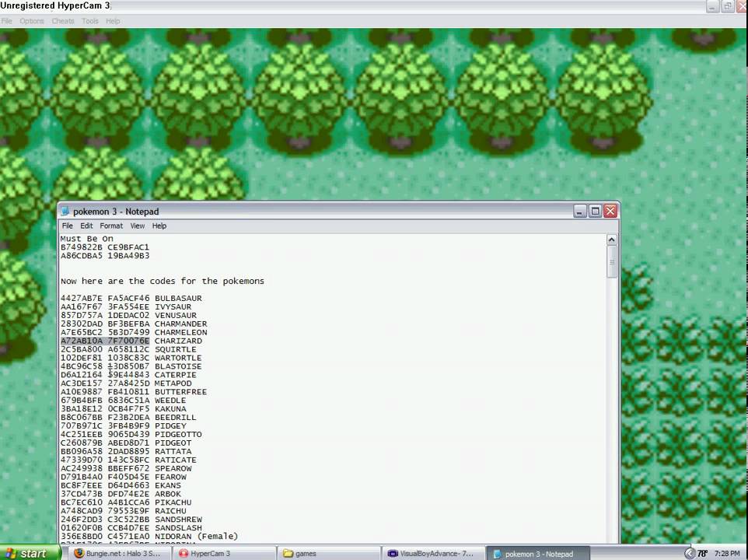Click the Notepad icon on taskbar
The width and height of the screenshot is (748, 560).
[x=497, y=554]
